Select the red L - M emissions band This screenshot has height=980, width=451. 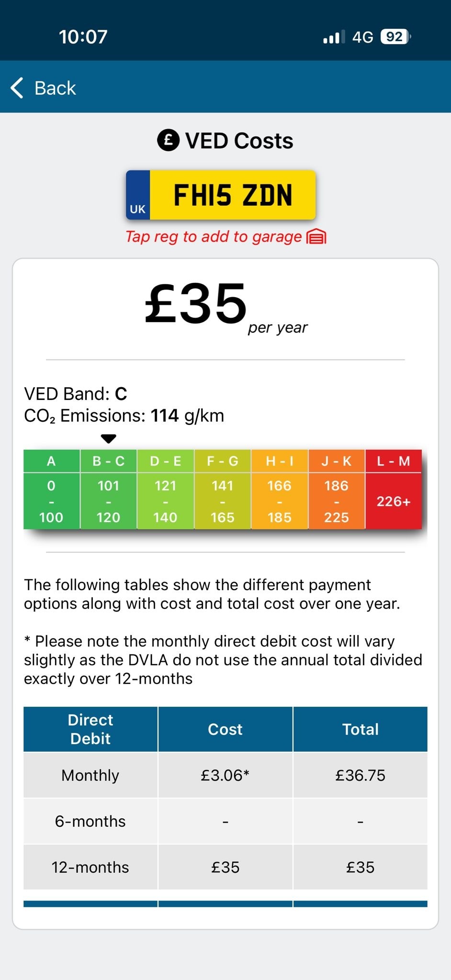click(x=393, y=489)
